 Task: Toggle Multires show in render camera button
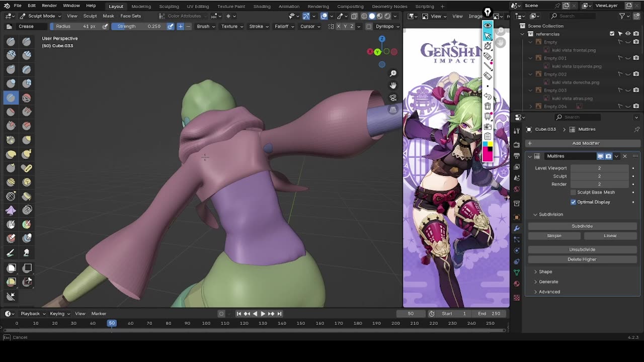[x=608, y=156]
